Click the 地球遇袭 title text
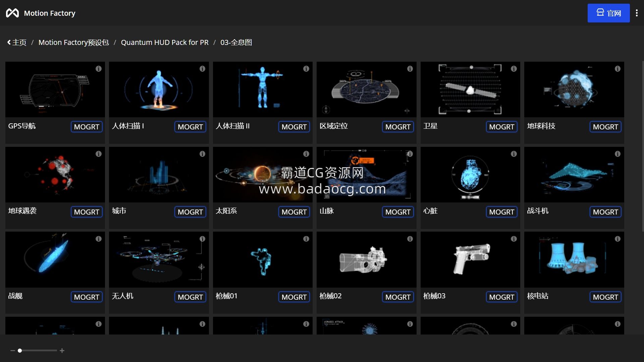The width and height of the screenshot is (644, 362). coord(22,211)
